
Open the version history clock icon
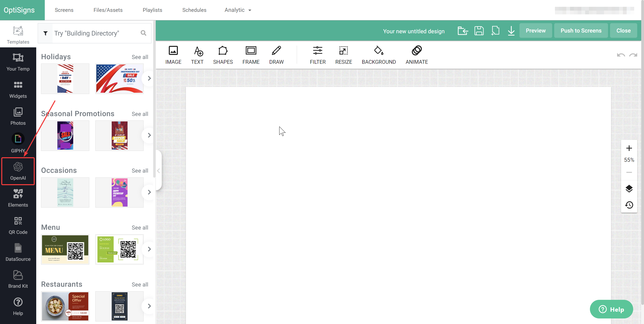629,205
